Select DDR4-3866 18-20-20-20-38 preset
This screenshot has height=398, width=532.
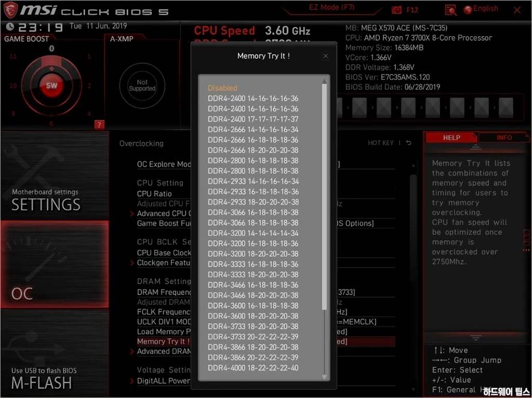click(x=253, y=347)
